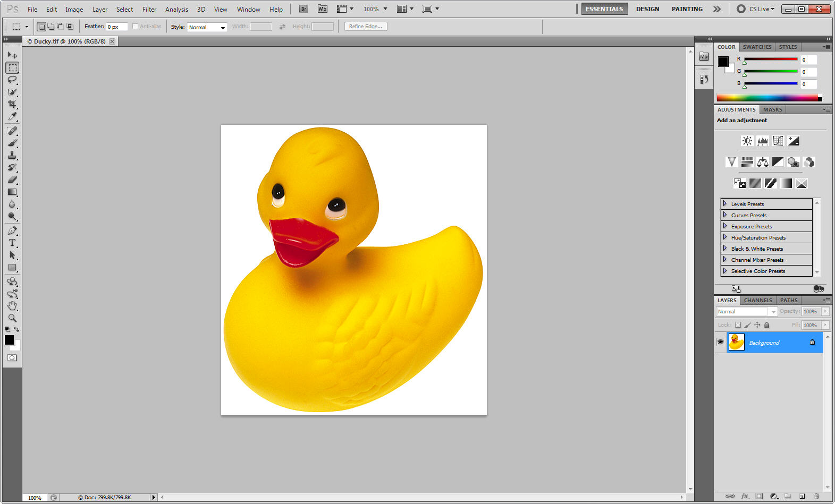Screen dimensions: 835x504
Task: Select the Brush tool
Action: click(x=12, y=143)
